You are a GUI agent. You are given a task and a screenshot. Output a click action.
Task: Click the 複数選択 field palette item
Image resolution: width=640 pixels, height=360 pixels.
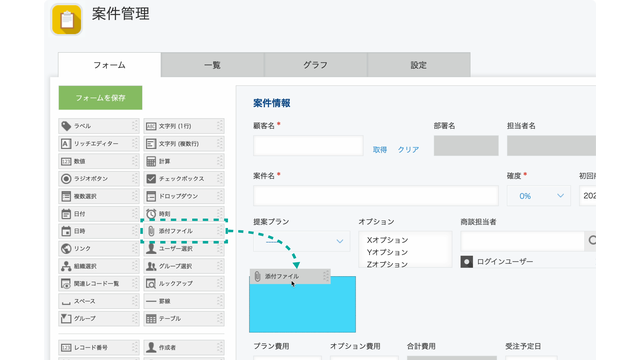[99, 196]
